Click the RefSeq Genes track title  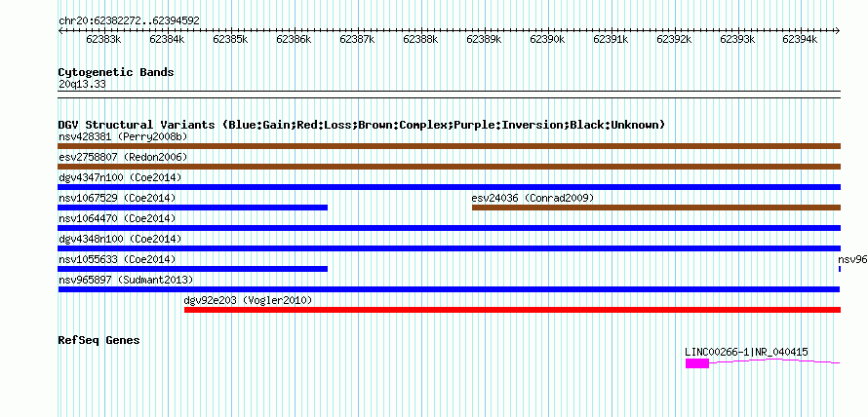pyautogui.click(x=99, y=340)
